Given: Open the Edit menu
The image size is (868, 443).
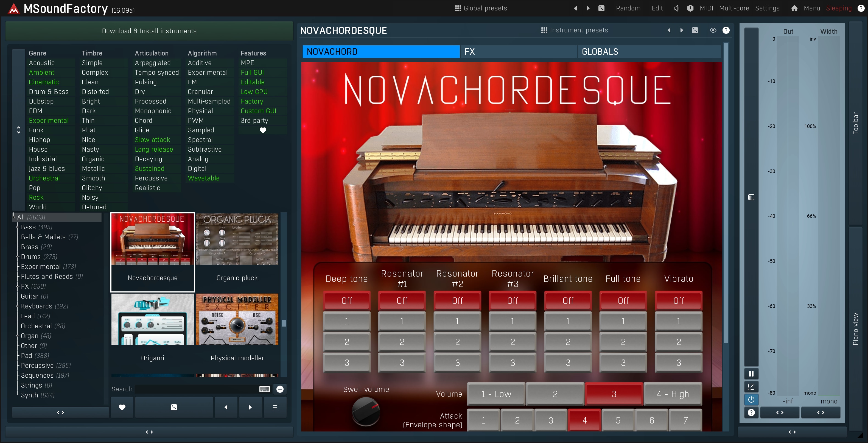Looking at the screenshot, I should [657, 8].
